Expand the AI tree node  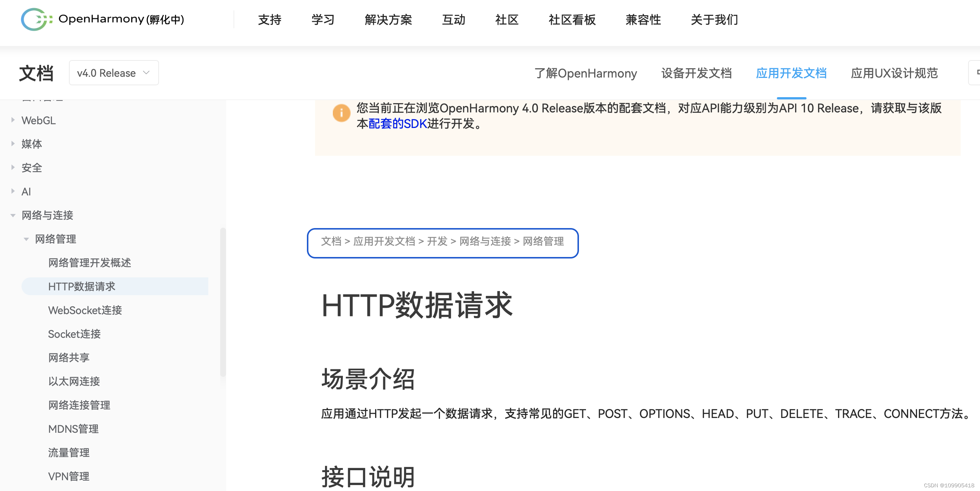13,191
